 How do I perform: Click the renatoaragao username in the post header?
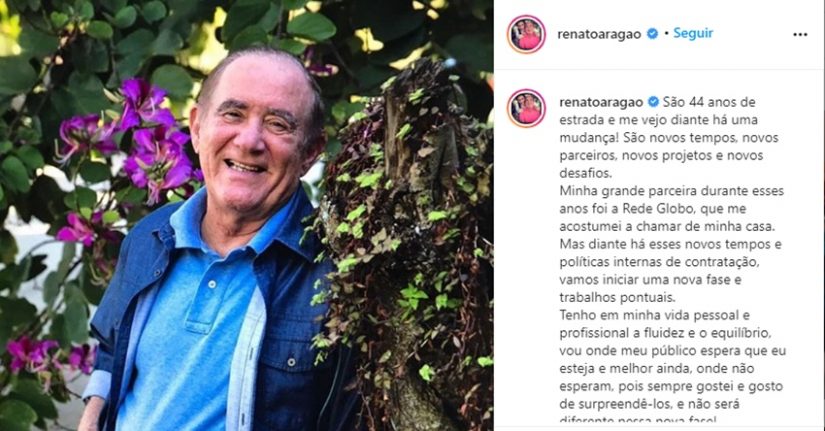599,34
